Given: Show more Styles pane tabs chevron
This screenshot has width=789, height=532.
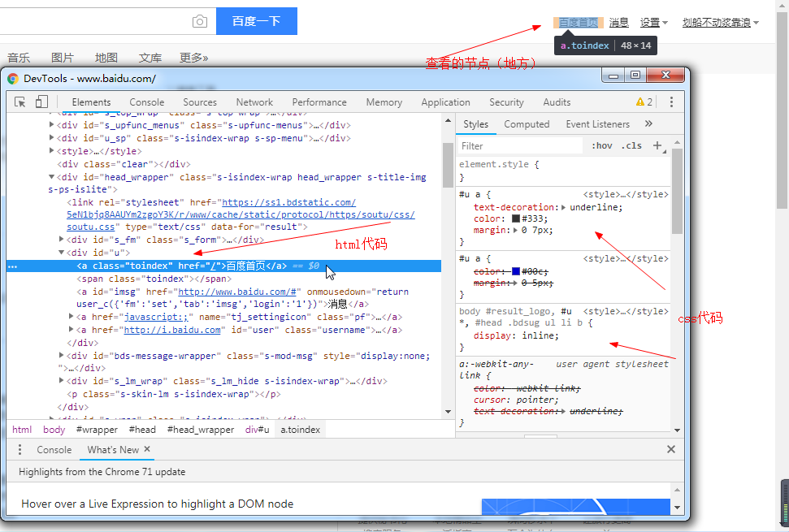Looking at the screenshot, I should (x=648, y=123).
